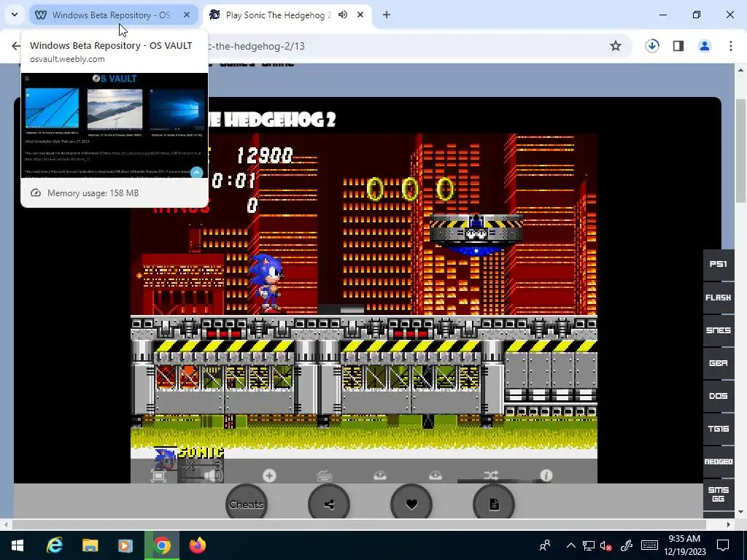Select the FLASH games tab

point(719,297)
